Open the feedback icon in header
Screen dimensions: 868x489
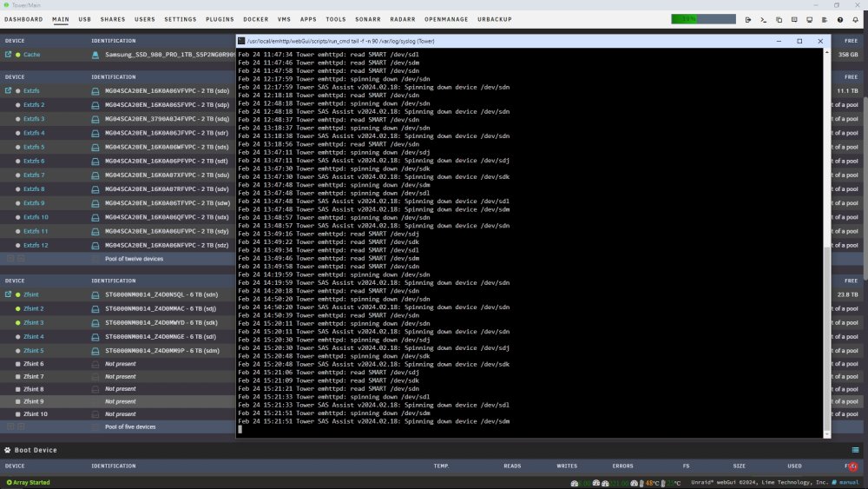click(794, 19)
